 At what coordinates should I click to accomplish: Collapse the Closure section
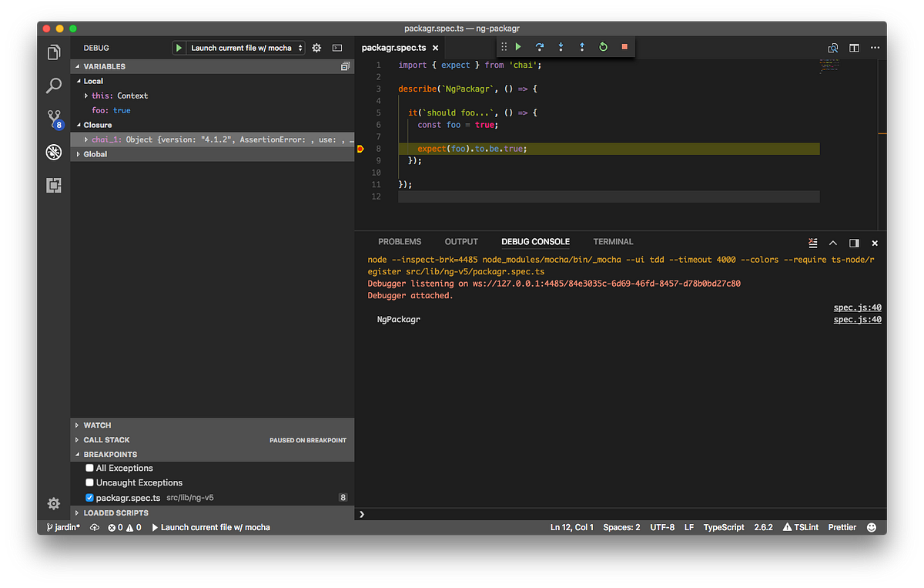[x=80, y=125]
